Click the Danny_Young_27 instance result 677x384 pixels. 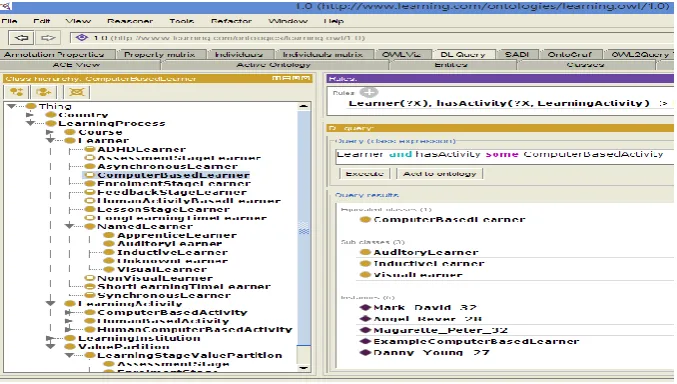(x=431, y=352)
